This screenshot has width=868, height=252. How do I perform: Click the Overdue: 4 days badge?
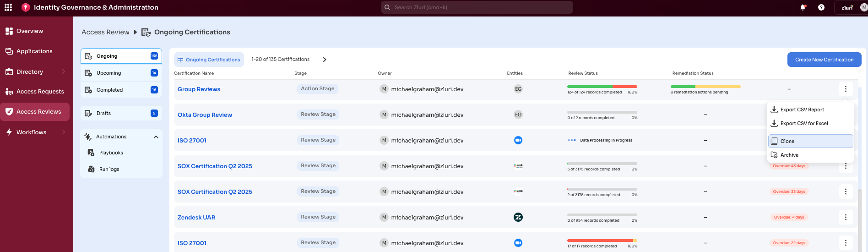point(789,217)
